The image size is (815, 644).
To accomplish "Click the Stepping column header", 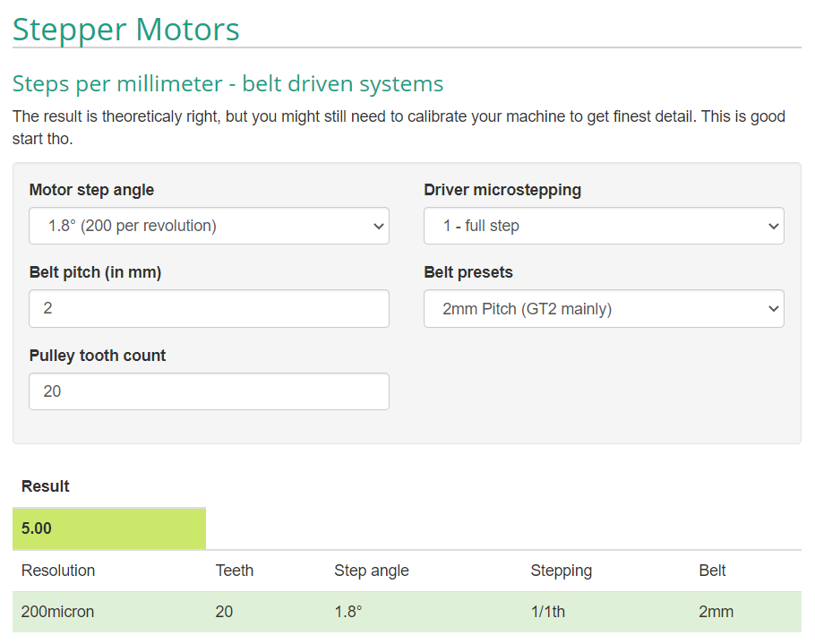I will (x=561, y=571).
